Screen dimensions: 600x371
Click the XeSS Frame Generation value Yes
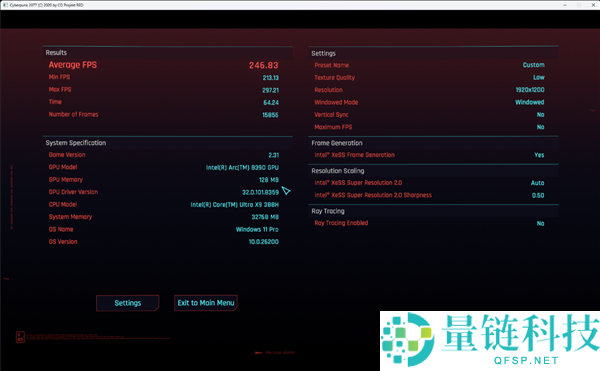pos(539,155)
